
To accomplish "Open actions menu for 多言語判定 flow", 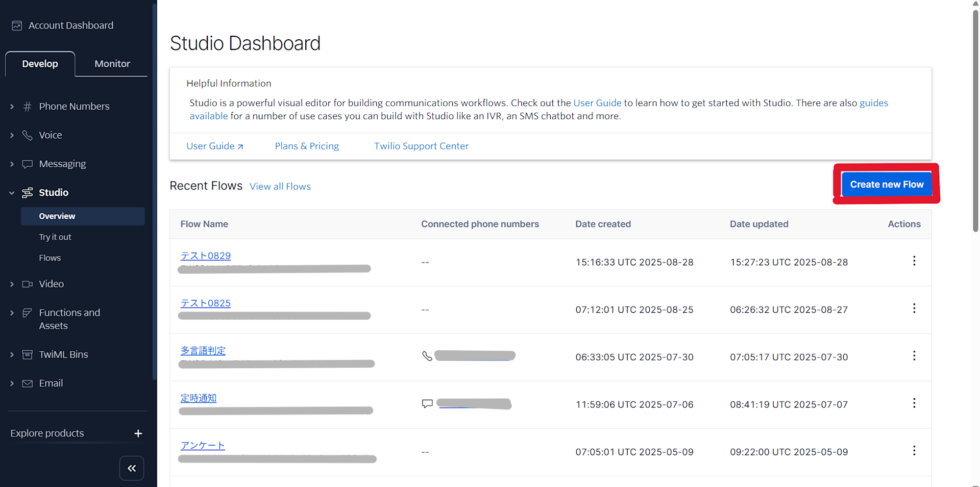I will tap(914, 356).
